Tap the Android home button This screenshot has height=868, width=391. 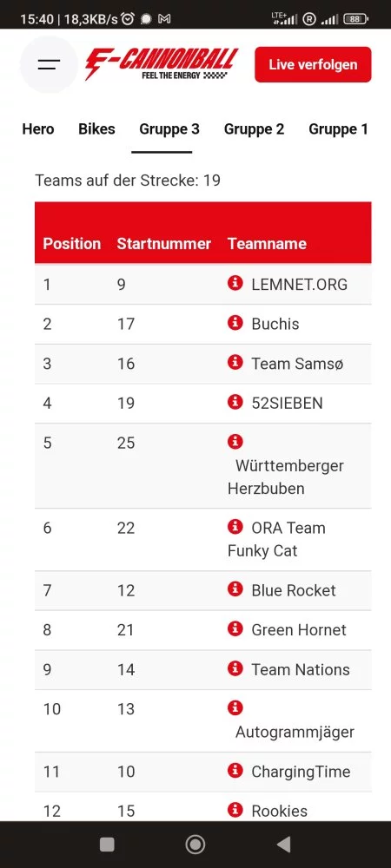pyautogui.click(x=195, y=845)
